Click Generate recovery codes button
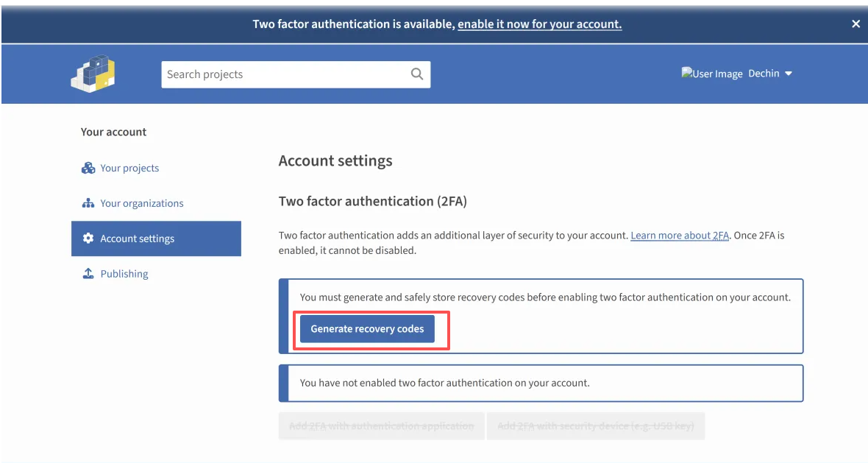 click(x=367, y=329)
